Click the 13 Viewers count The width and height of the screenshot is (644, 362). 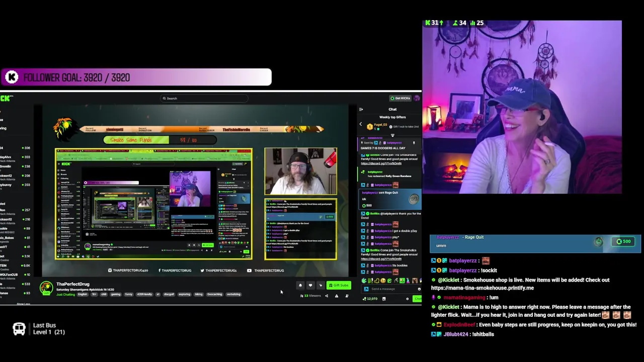click(x=310, y=296)
